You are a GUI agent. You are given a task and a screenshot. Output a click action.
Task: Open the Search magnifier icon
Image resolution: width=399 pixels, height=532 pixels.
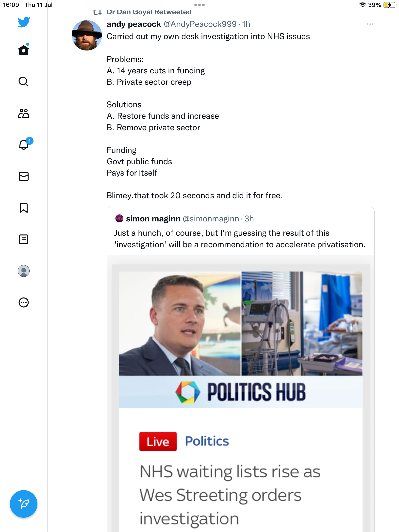point(24,82)
